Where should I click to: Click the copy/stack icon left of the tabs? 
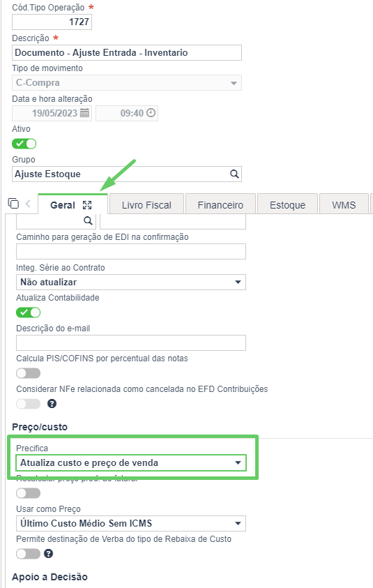[13, 203]
